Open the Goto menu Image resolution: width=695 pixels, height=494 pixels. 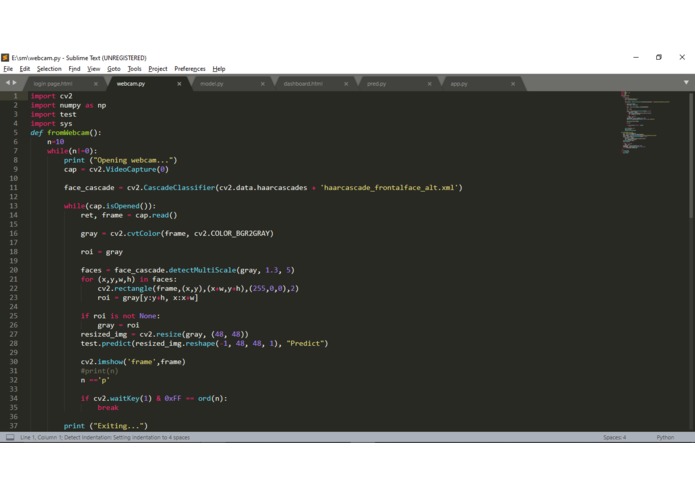point(113,69)
